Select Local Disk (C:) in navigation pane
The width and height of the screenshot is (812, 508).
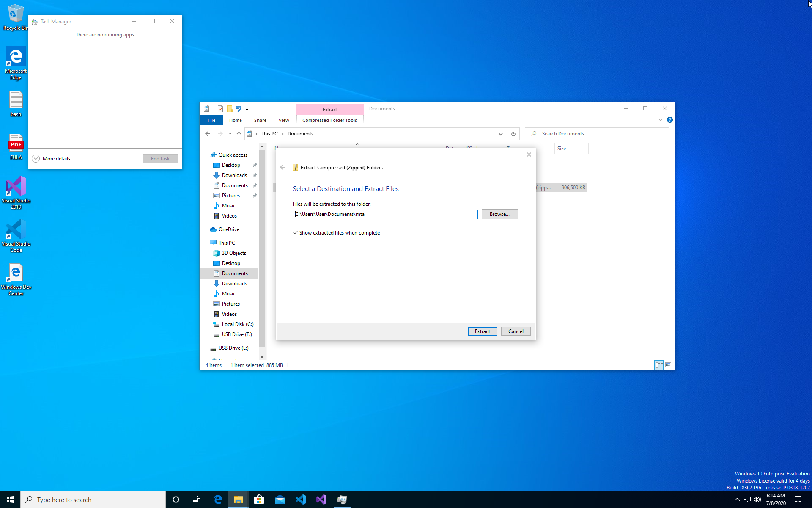coord(237,324)
